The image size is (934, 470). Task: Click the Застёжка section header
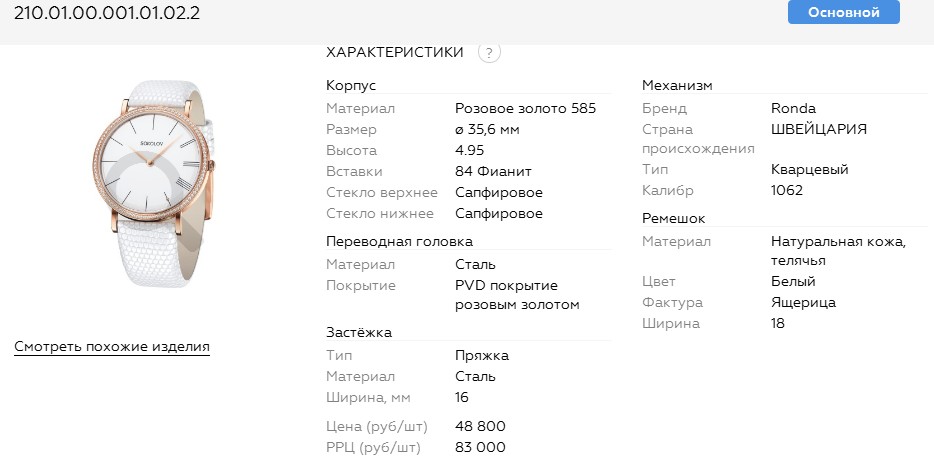click(359, 332)
